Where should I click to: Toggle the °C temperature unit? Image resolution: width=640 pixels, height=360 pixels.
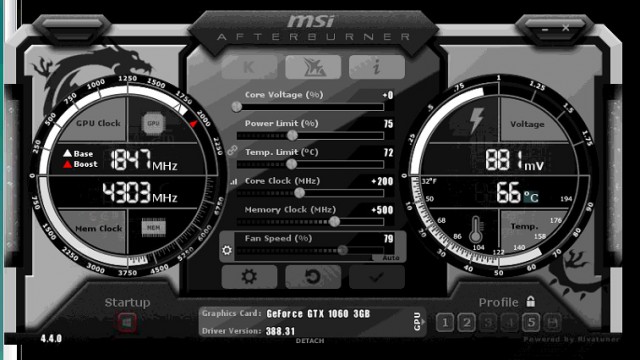pos(531,198)
